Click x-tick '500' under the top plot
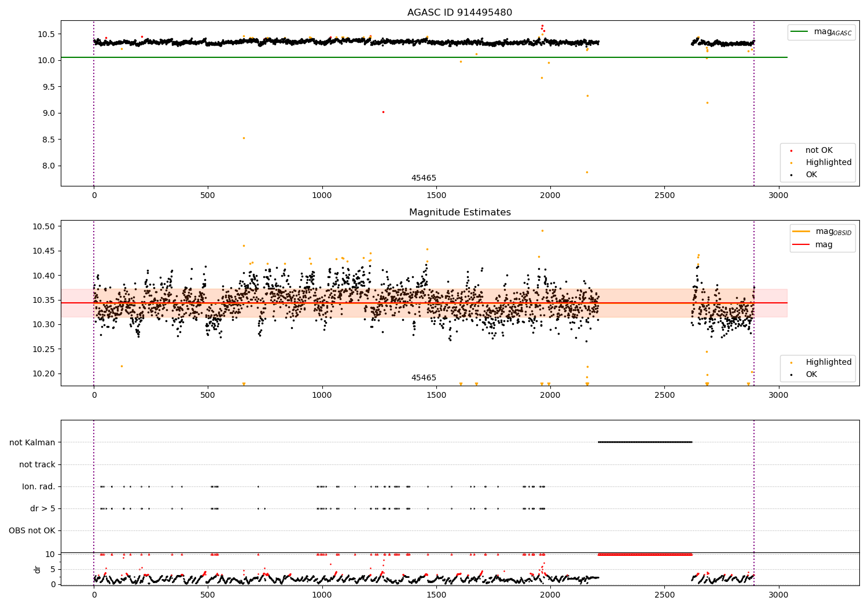This screenshot has width=868, height=608. click(x=208, y=196)
